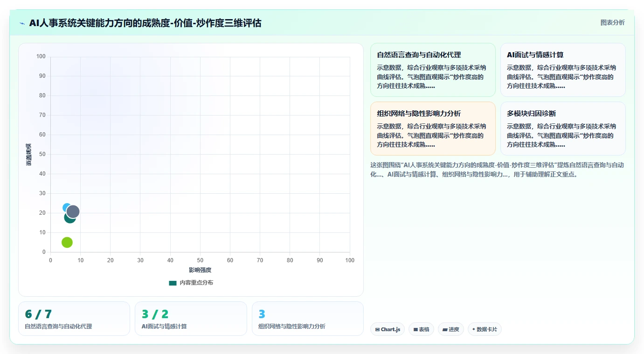Select the Chart.js tag

[388, 329]
